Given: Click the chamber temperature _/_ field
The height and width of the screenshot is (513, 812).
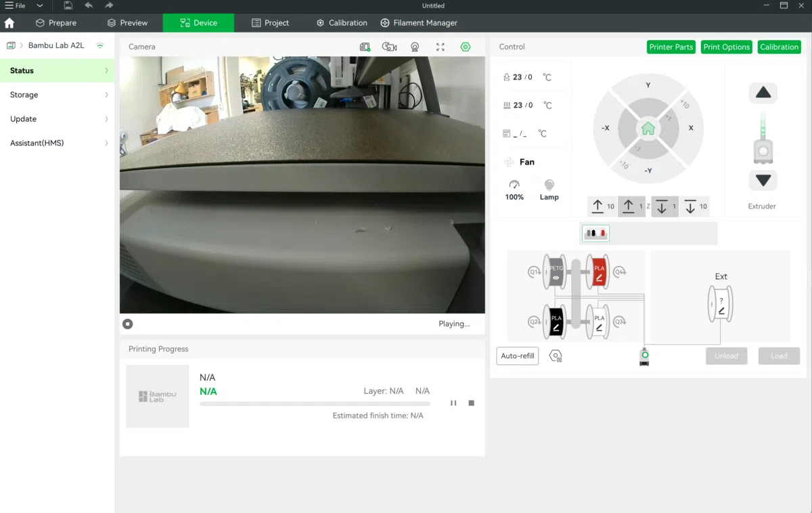Looking at the screenshot, I should (520, 134).
